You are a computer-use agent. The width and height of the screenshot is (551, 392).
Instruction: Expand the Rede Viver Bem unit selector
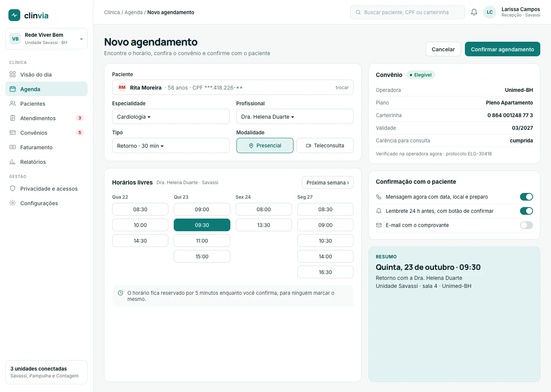46,39
